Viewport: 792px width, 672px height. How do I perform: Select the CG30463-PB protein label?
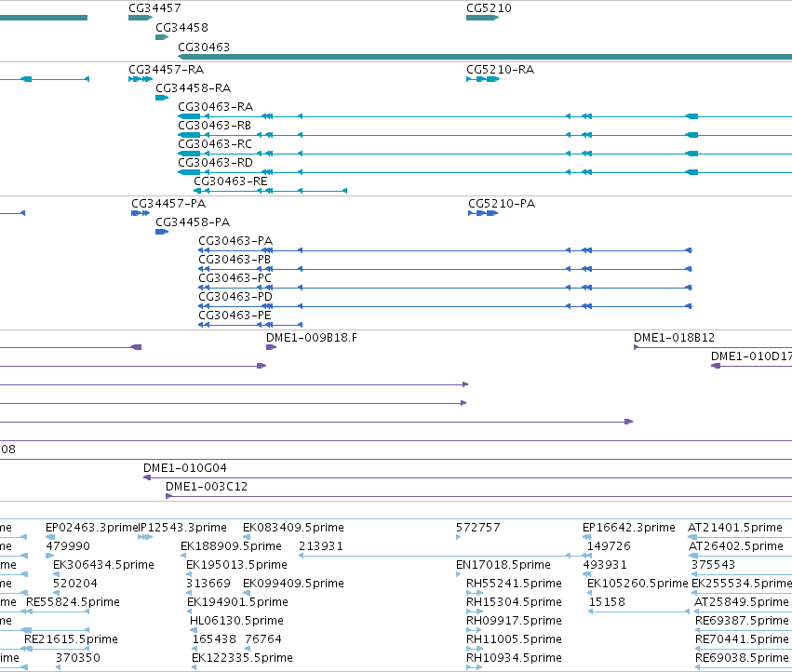click(x=235, y=260)
